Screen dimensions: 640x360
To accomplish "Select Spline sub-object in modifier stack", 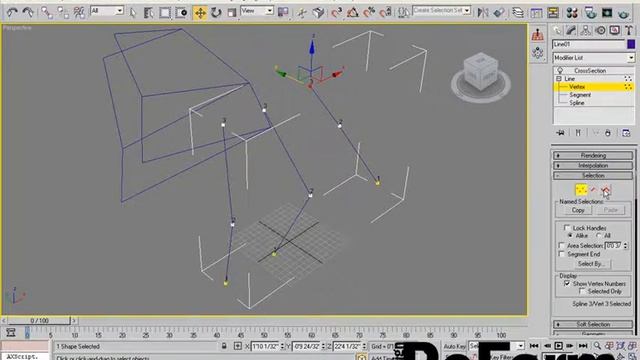I will click(x=577, y=103).
